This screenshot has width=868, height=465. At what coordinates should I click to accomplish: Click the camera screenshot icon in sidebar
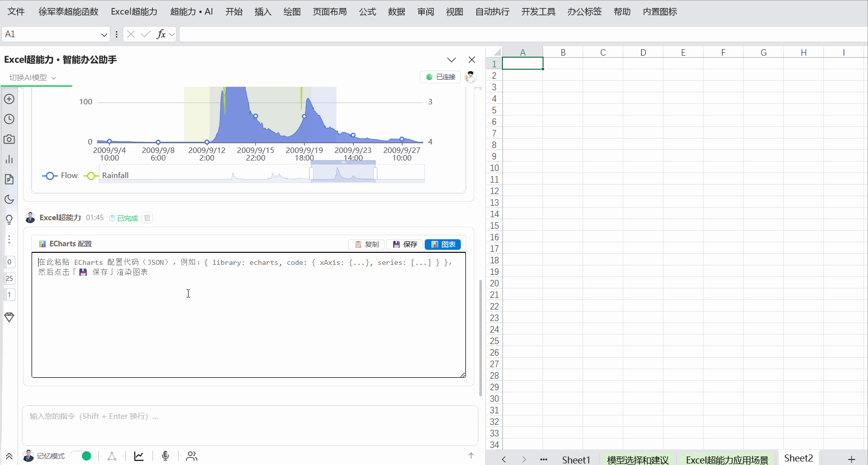click(9, 139)
